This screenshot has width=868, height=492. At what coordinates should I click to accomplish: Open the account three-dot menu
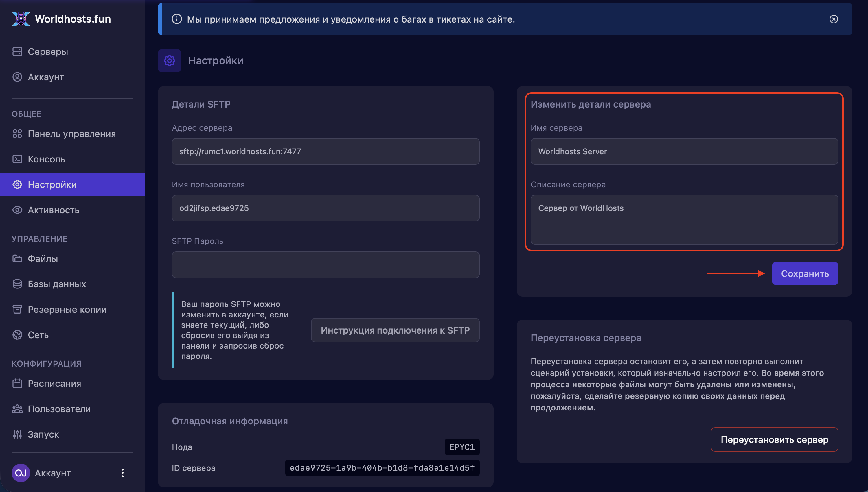click(x=122, y=473)
